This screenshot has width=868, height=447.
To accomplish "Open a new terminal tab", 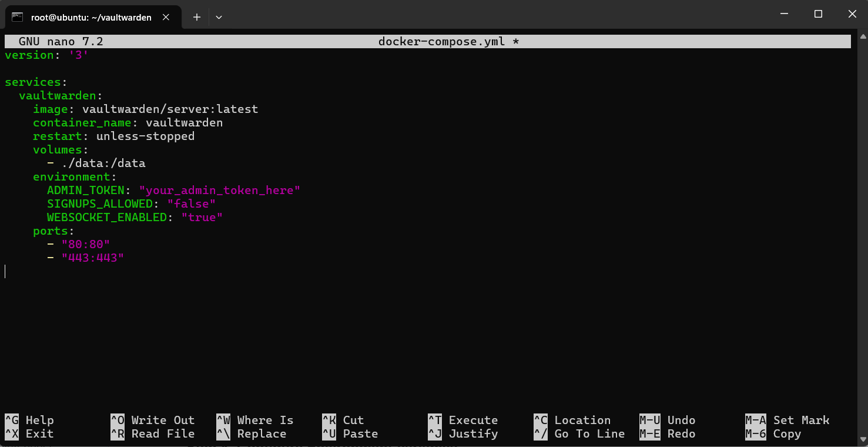I will (197, 17).
